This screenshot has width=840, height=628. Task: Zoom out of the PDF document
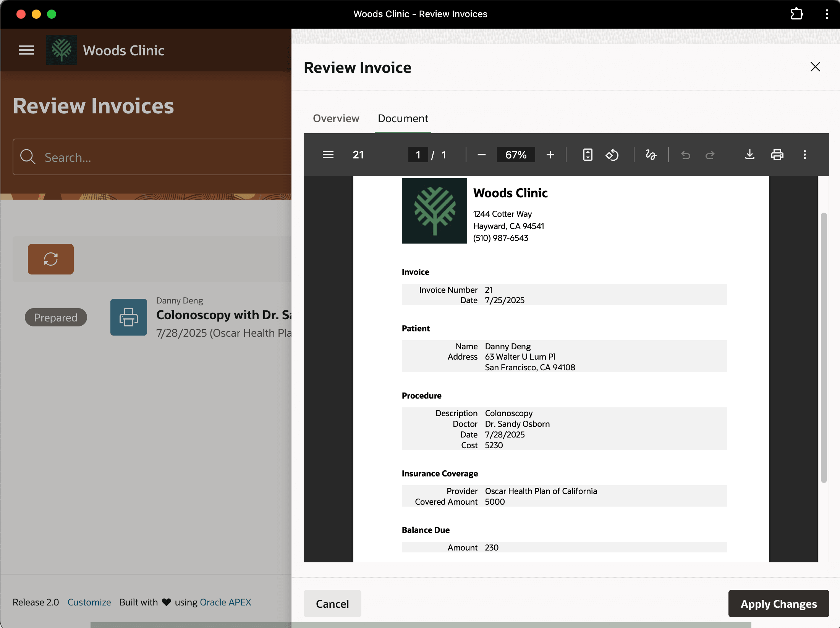[x=482, y=155]
